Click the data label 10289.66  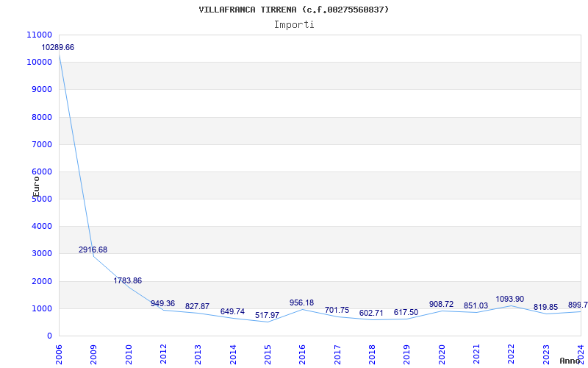pos(58,47)
